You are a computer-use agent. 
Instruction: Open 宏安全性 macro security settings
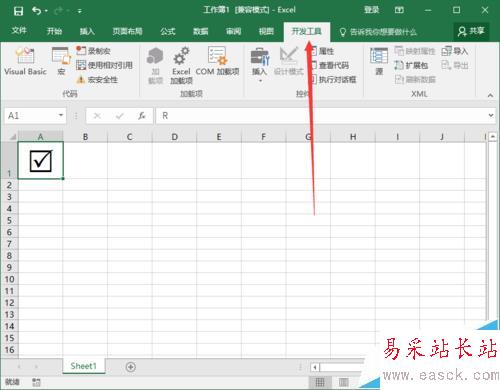point(97,80)
